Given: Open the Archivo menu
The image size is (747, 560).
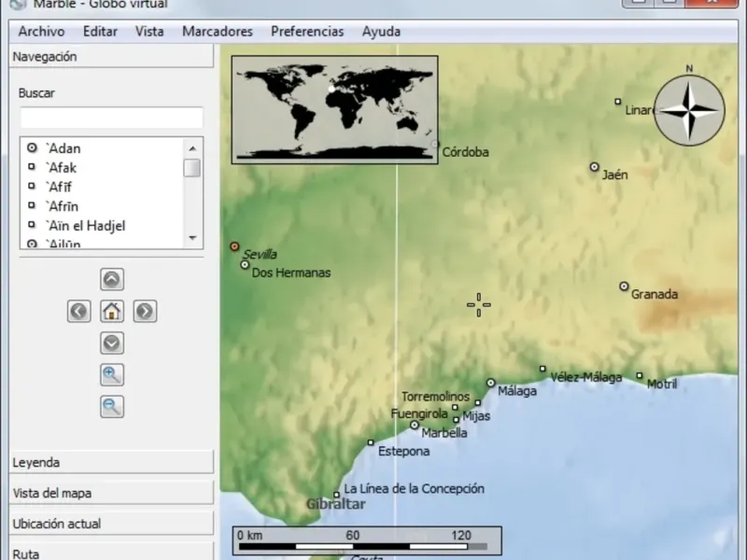Looking at the screenshot, I should click(41, 32).
